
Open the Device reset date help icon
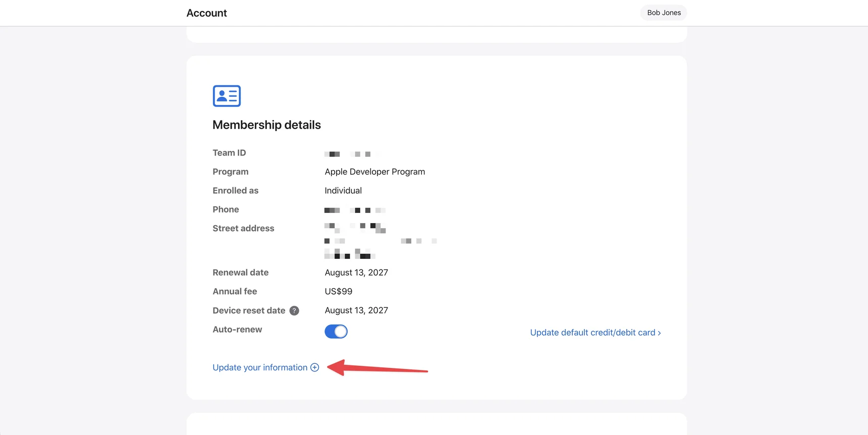coord(294,311)
